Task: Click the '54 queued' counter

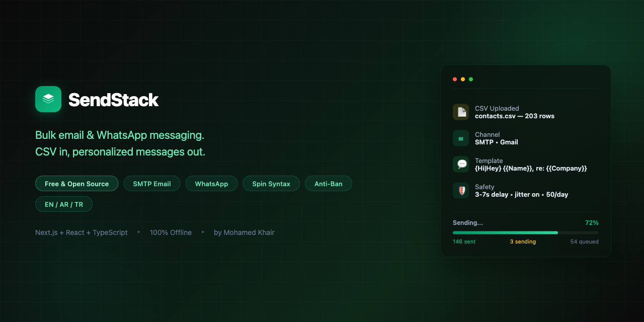Action: point(584,242)
